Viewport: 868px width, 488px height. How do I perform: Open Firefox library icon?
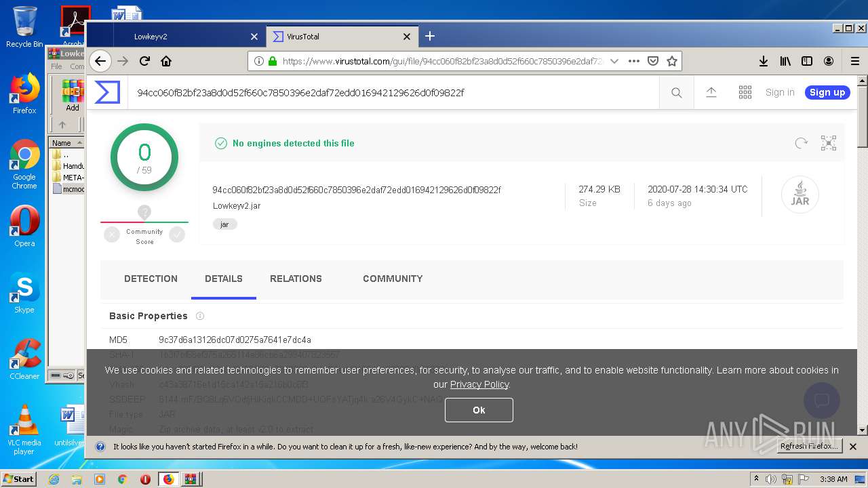(x=785, y=61)
